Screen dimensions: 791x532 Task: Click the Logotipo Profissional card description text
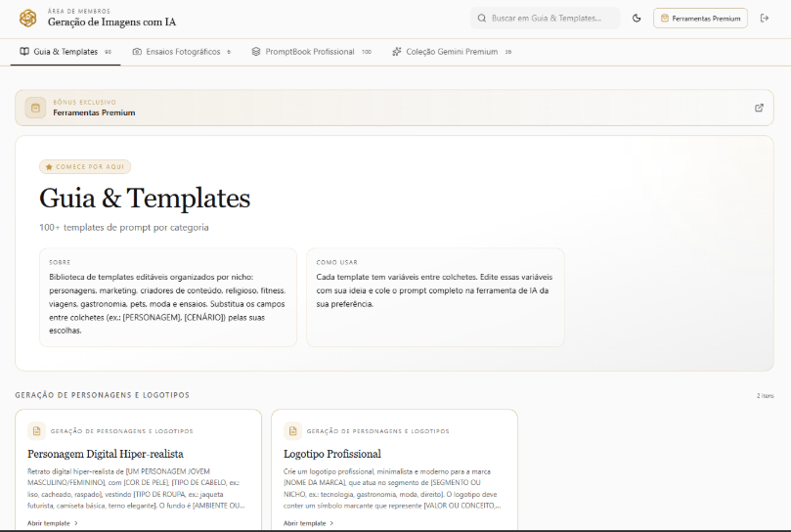392,488
